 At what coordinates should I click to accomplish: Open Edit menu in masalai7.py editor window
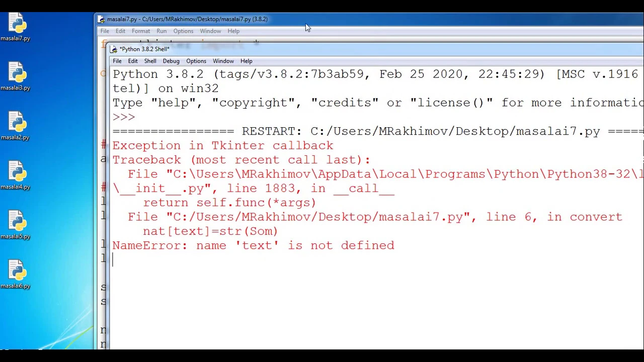[120, 31]
